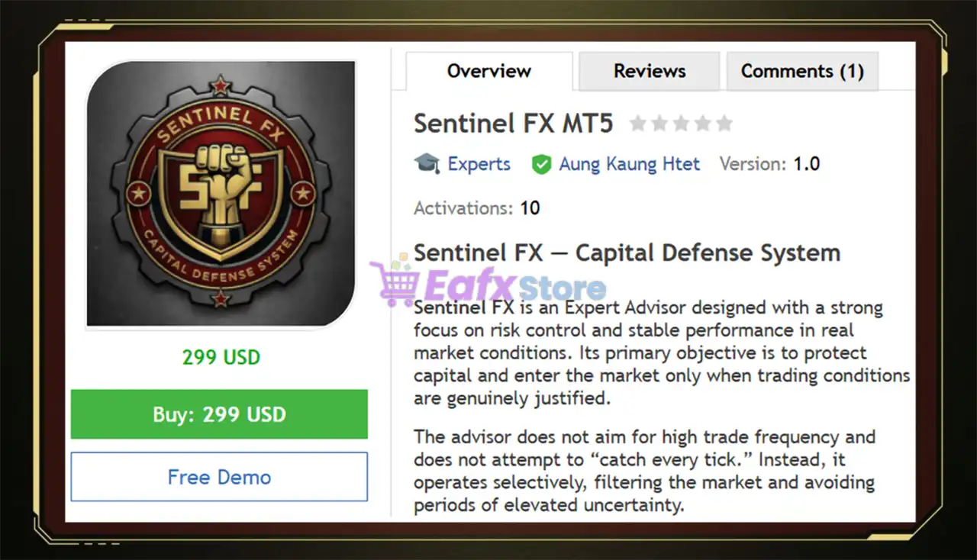Viewport: 977px width, 560px height.
Task: Click the green verified shield icon
Action: pos(541,164)
